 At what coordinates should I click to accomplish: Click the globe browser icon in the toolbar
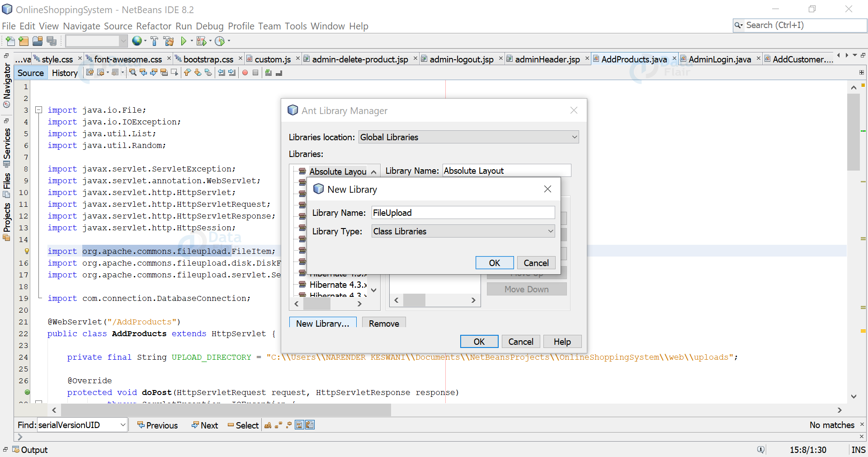click(137, 41)
